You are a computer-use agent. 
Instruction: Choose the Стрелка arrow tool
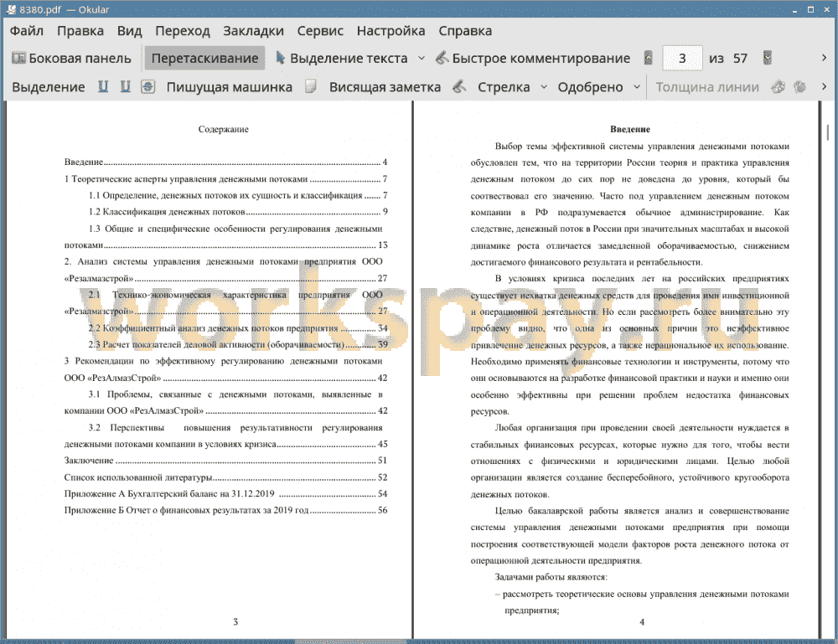[504, 87]
